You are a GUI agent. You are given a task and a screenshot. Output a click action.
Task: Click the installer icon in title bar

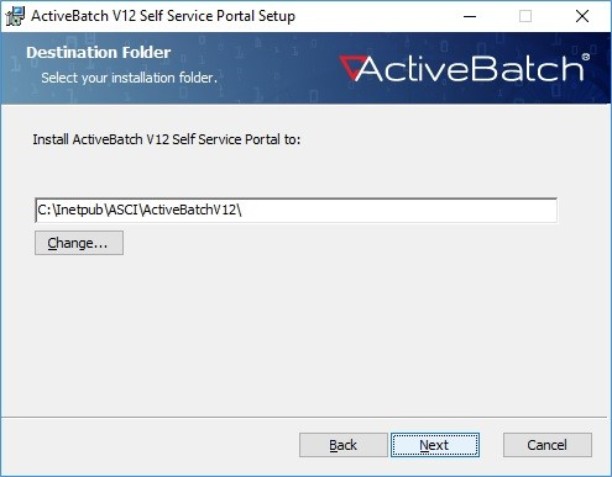click(x=15, y=16)
